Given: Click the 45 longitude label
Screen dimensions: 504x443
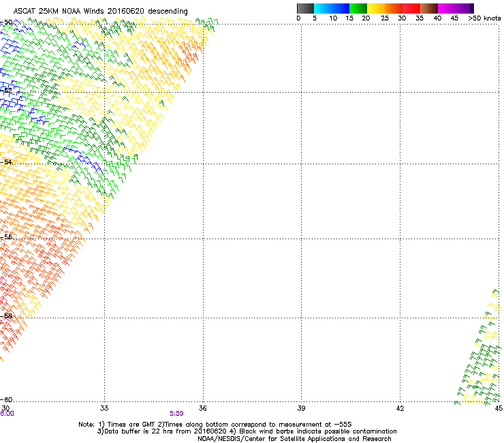Looking at the screenshot, I should coord(499,408).
